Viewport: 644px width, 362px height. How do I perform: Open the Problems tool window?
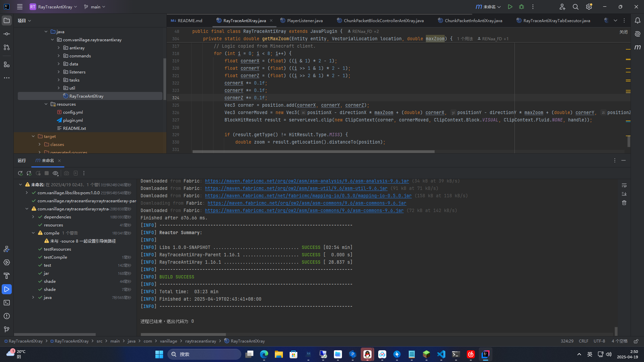[x=7, y=316]
